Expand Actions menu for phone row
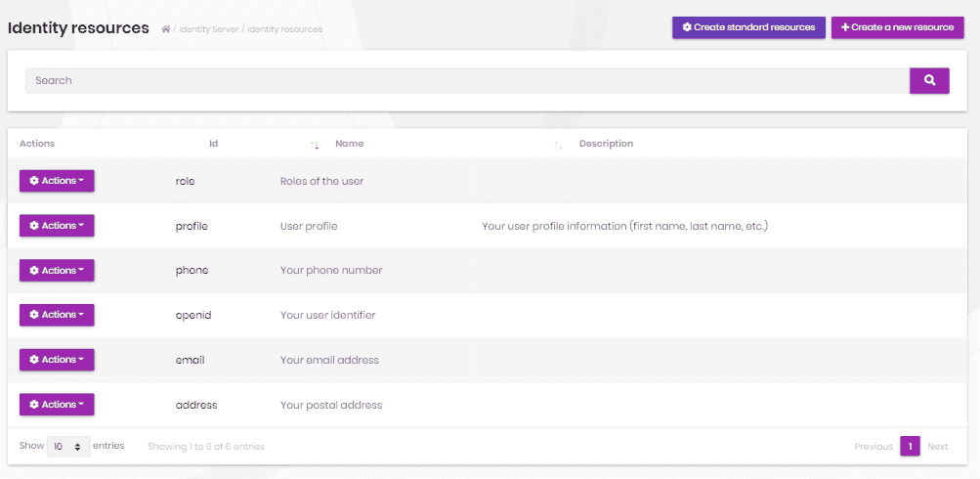This screenshot has width=980, height=479. pyautogui.click(x=57, y=271)
